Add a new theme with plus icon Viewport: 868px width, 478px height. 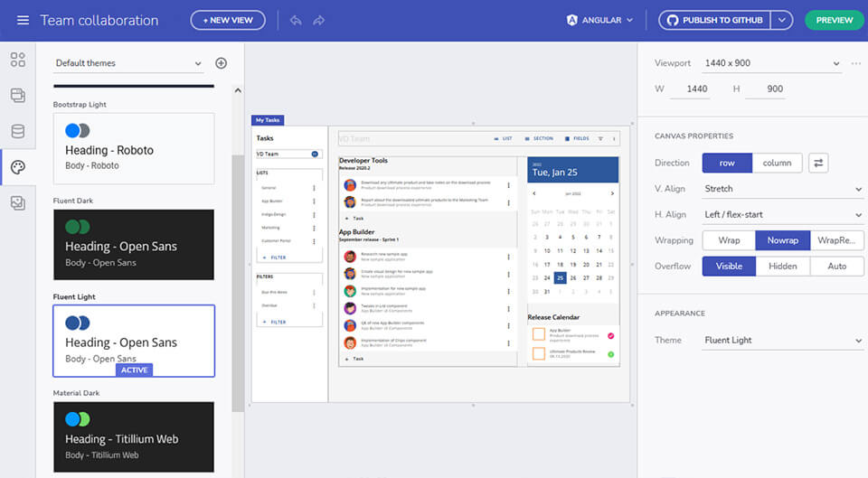point(221,63)
